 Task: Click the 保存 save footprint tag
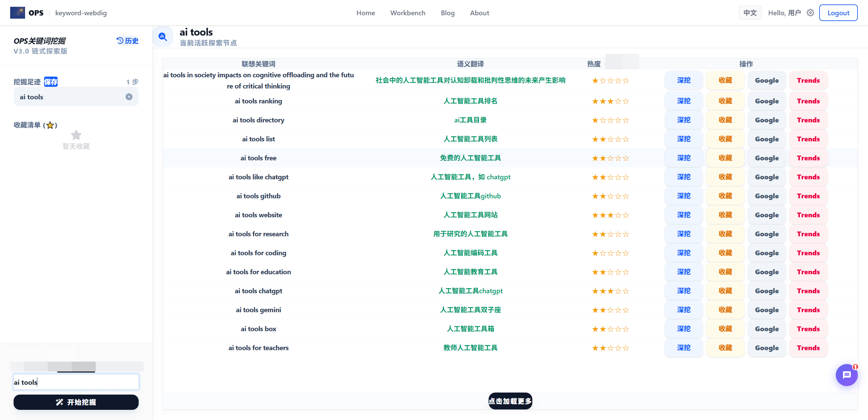point(51,82)
